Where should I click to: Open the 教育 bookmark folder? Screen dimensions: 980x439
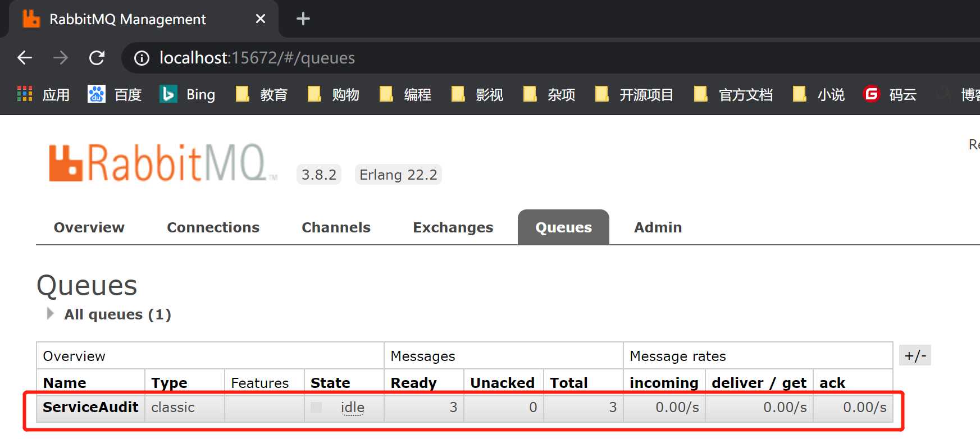point(262,94)
